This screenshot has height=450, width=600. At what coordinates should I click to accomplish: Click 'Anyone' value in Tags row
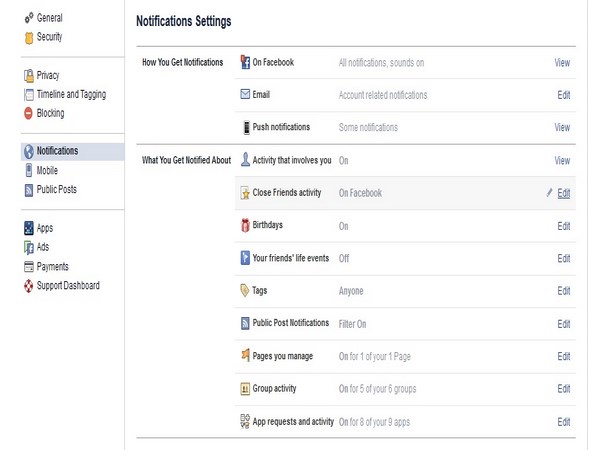click(351, 291)
